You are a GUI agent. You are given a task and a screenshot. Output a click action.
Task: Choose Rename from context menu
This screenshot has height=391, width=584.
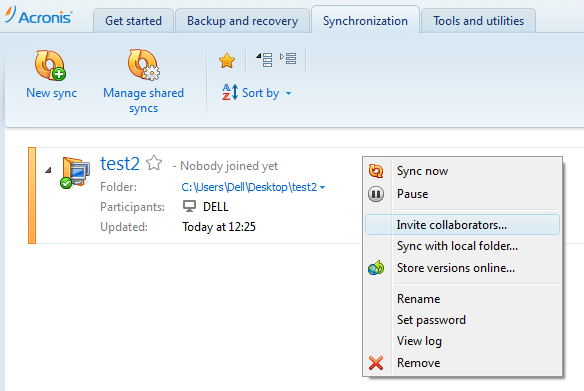(462, 299)
